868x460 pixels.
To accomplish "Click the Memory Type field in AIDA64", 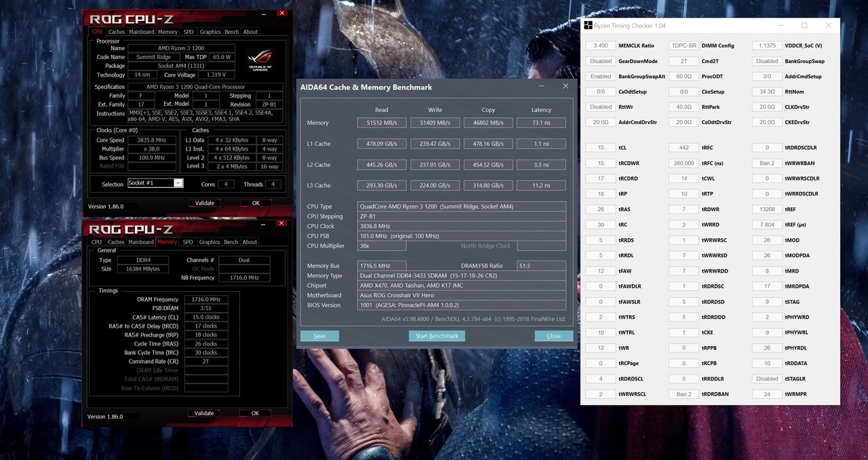I will (461, 275).
